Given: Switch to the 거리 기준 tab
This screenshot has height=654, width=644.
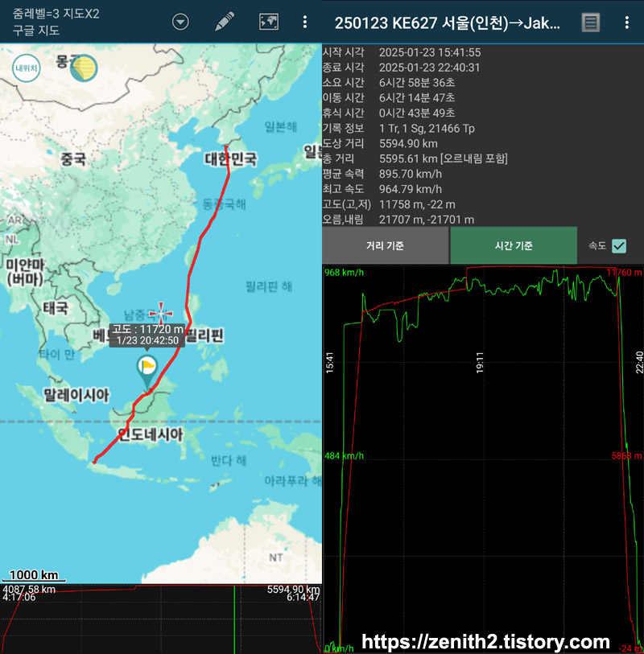Looking at the screenshot, I should click(385, 245).
